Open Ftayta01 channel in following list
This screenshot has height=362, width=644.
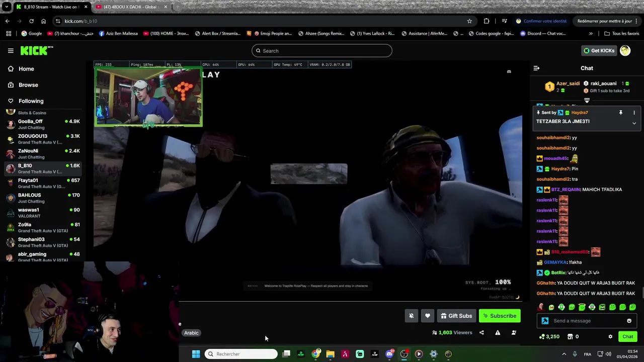(43, 183)
